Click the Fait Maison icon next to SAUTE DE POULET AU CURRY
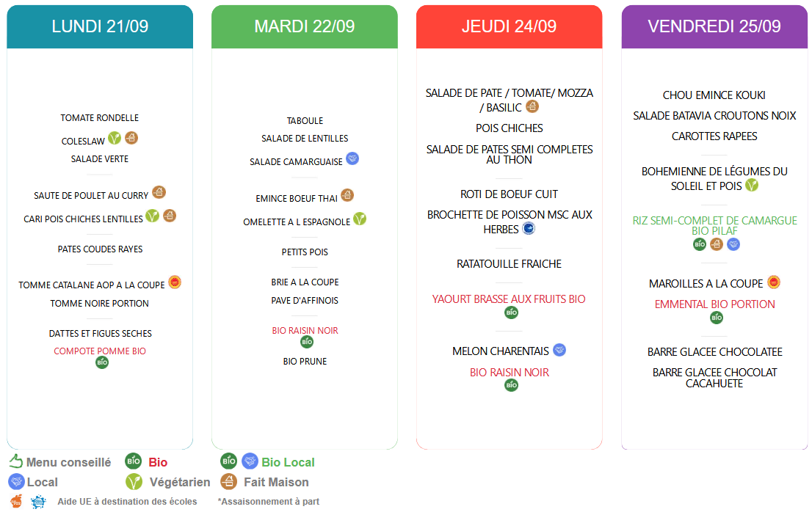The height and width of the screenshot is (512, 812). coord(159,192)
